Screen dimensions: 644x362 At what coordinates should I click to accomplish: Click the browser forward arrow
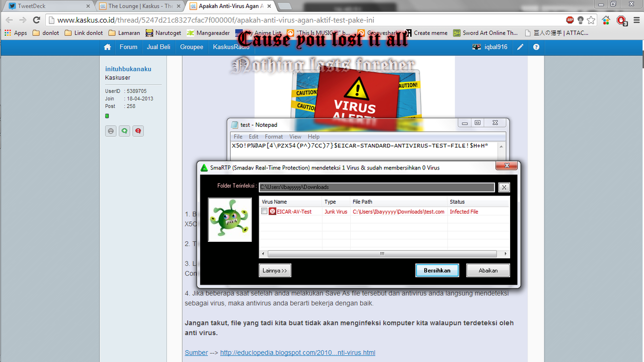click(23, 20)
